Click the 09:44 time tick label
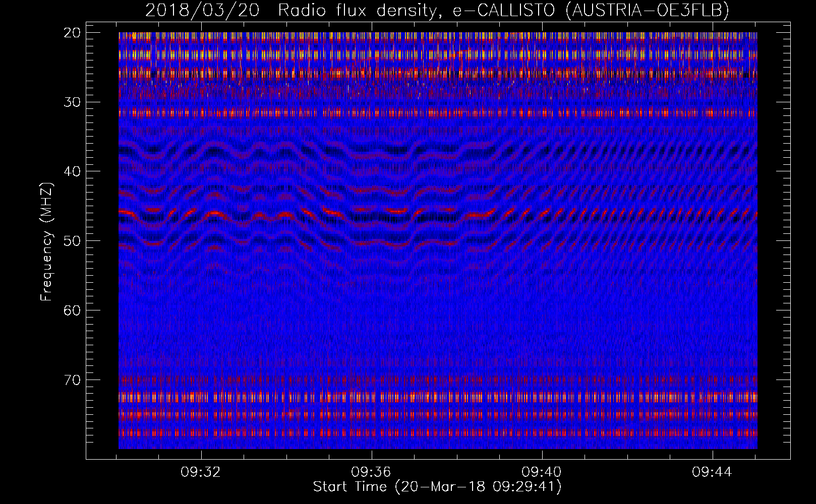Image resolution: width=816 pixels, height=504 pixels. tap(712, 472)
